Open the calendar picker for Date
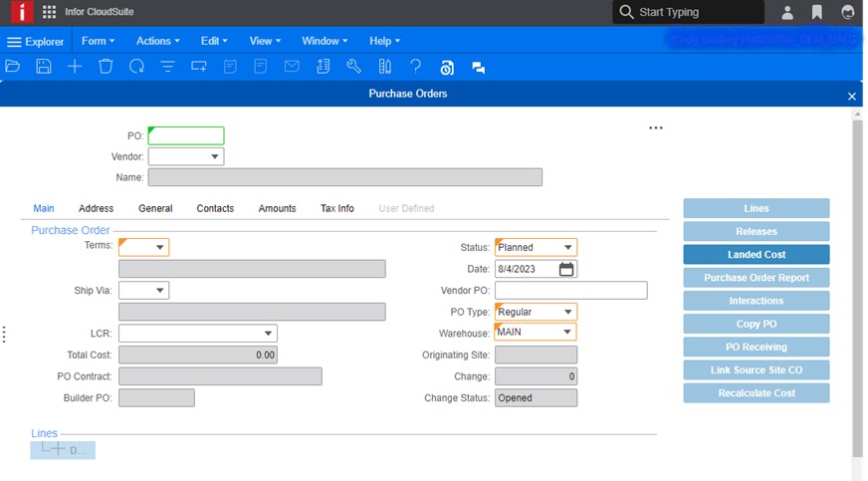The width and height of the screenshot is (868, 481). (566, 269)
